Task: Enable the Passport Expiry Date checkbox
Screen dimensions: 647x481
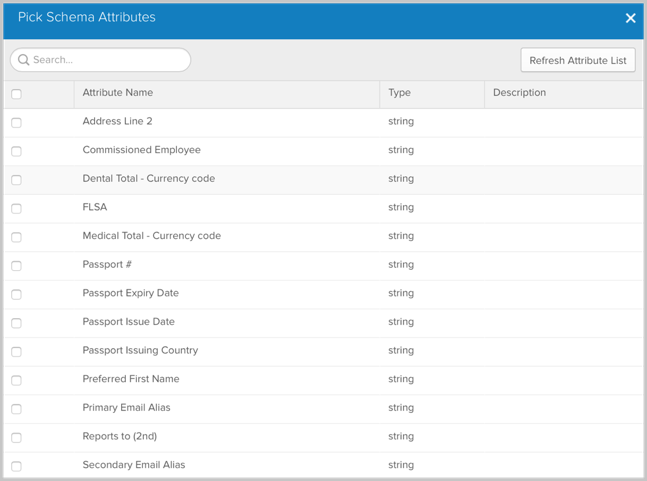Action: [x=16, y=294]
